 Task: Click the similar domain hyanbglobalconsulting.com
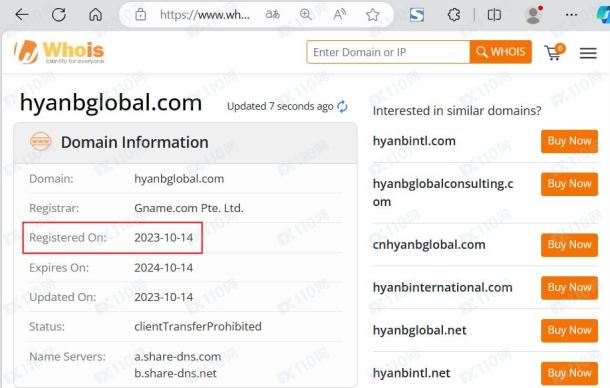(443, 193)
